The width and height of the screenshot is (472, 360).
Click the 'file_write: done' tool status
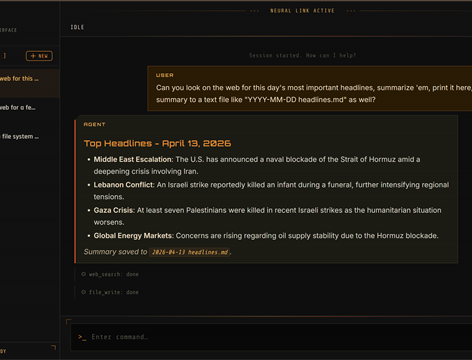(114, 292)
